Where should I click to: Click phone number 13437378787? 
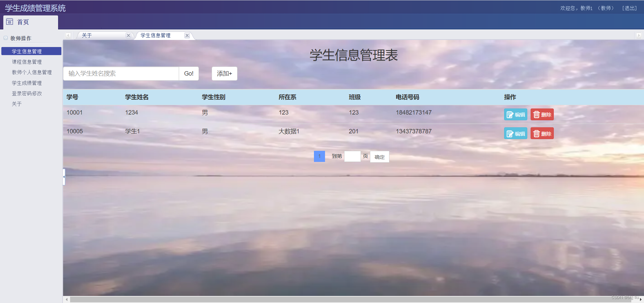click(414, 131)
